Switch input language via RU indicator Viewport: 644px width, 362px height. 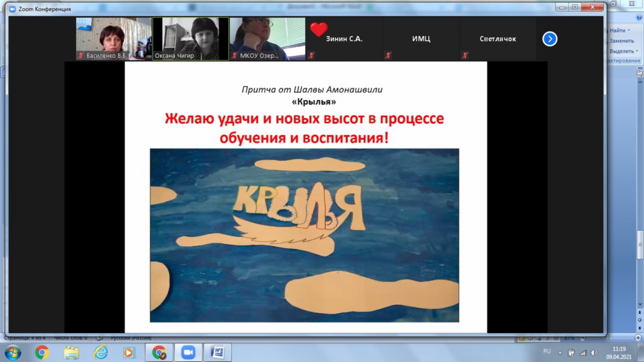[547, 351]
